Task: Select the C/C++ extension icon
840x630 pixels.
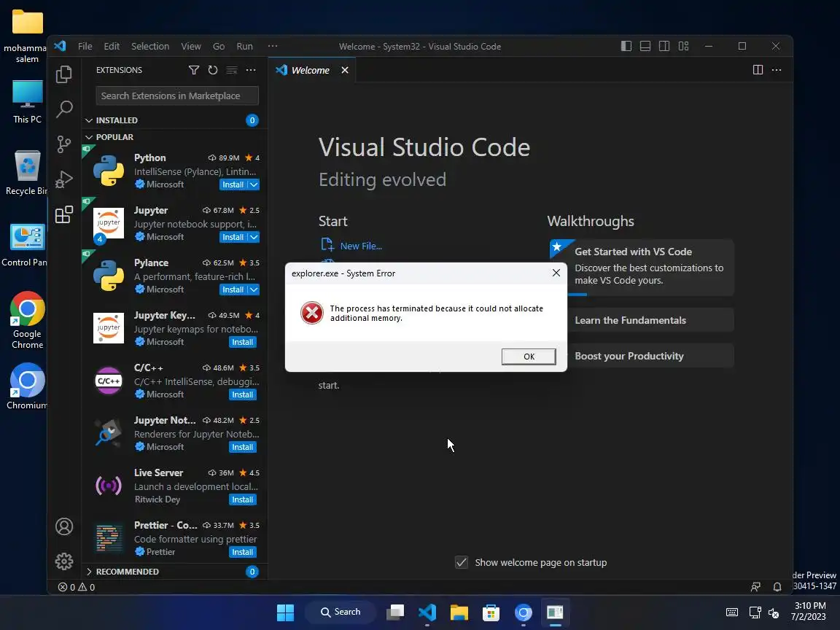Action: click(x=108, y=381)
